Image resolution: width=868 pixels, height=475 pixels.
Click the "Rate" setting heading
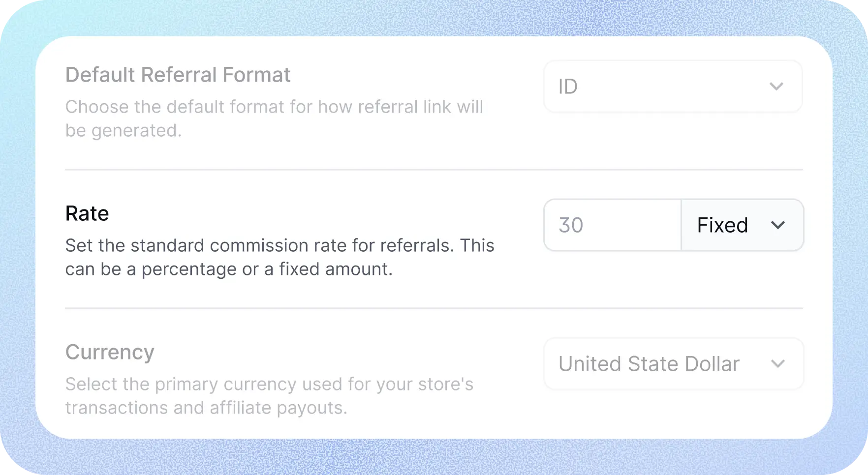tap(87, 214)
